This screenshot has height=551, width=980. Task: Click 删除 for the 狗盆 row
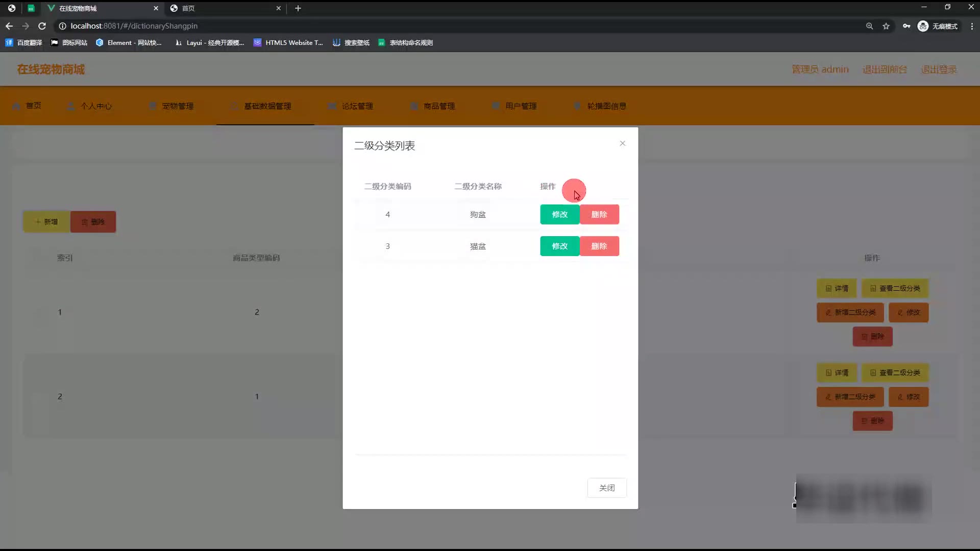[599, 214]
